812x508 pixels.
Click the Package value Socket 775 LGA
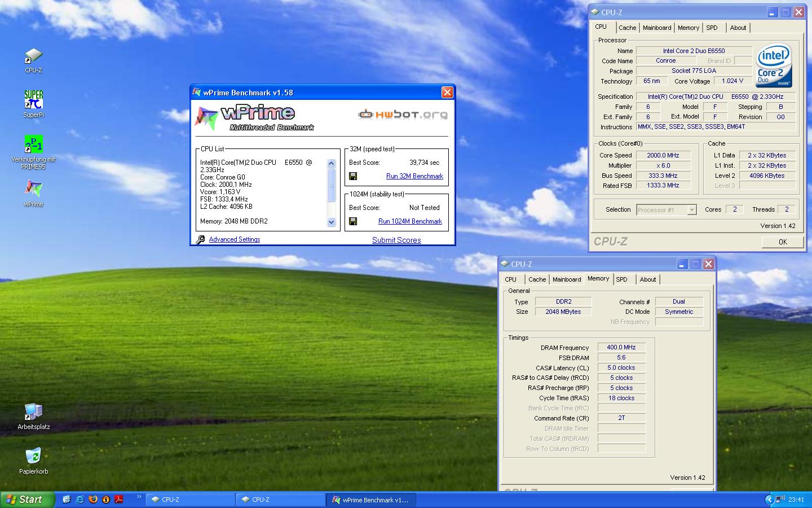click(694, 71)
